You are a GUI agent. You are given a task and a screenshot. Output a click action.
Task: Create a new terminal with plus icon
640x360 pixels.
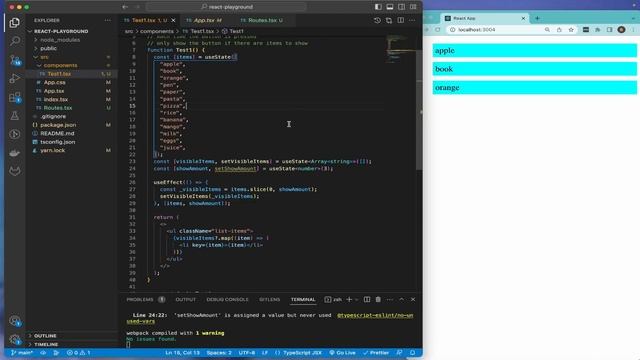pyautogui.click(x=349, y=300)
